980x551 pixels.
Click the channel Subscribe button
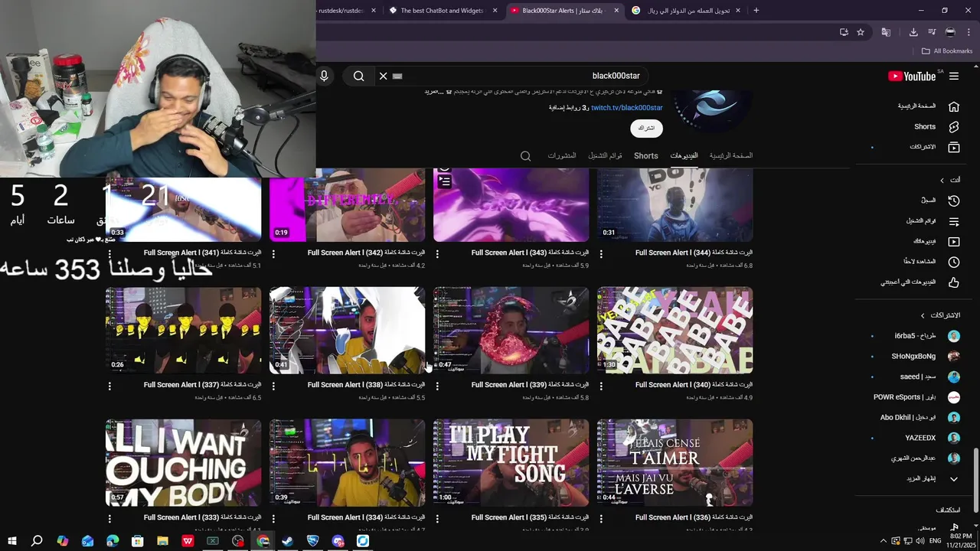coord(647,128)
